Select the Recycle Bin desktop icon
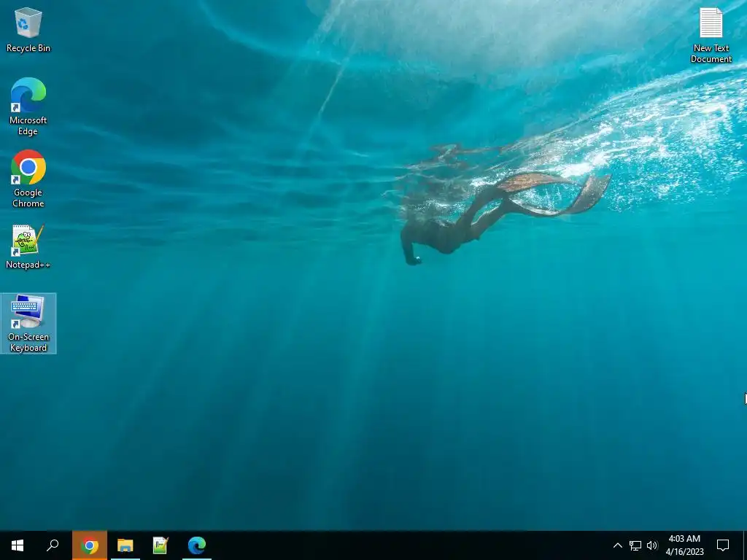The width and height of the screenshot is (747, 560). coord(28,29)
